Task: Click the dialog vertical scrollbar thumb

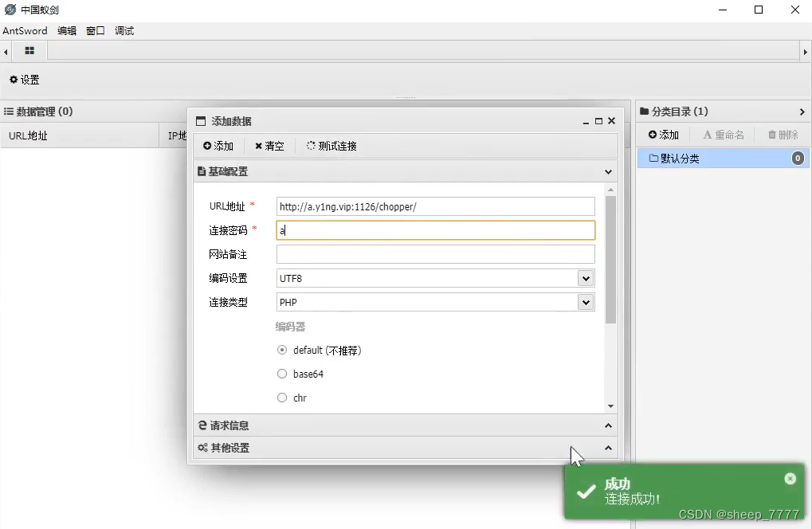Action: pyautogui.click(x=610, y=260)
